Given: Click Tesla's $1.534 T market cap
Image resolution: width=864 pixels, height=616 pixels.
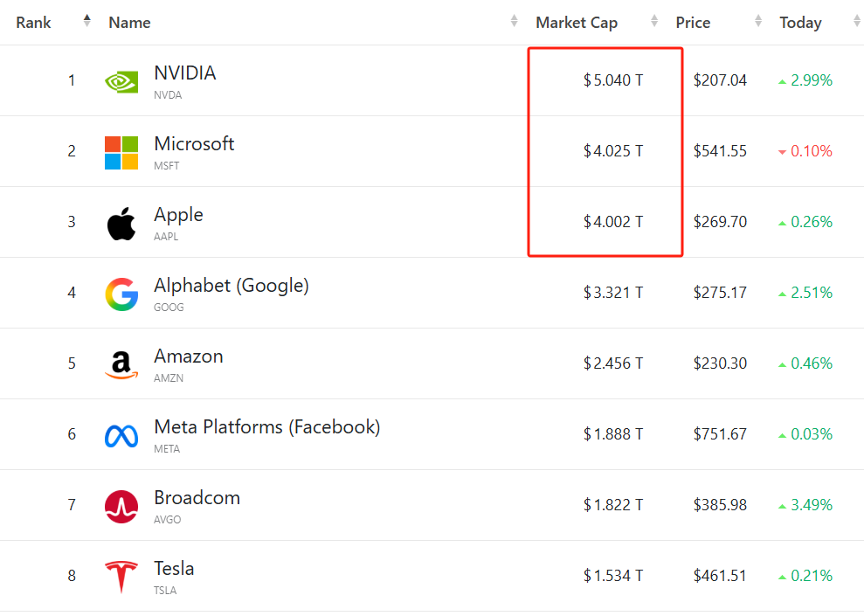Looking at the screenshot, I should tap(613, 576).
